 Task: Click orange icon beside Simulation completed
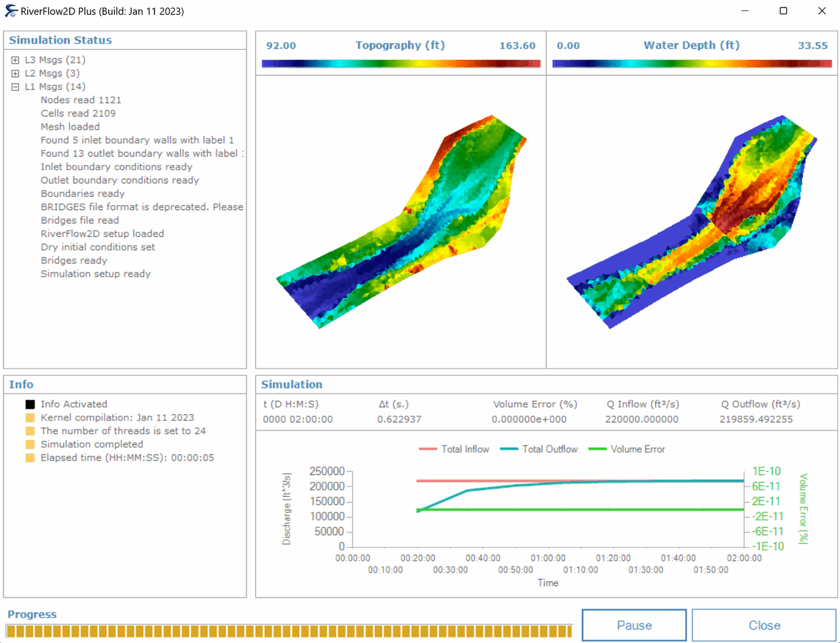30,444
